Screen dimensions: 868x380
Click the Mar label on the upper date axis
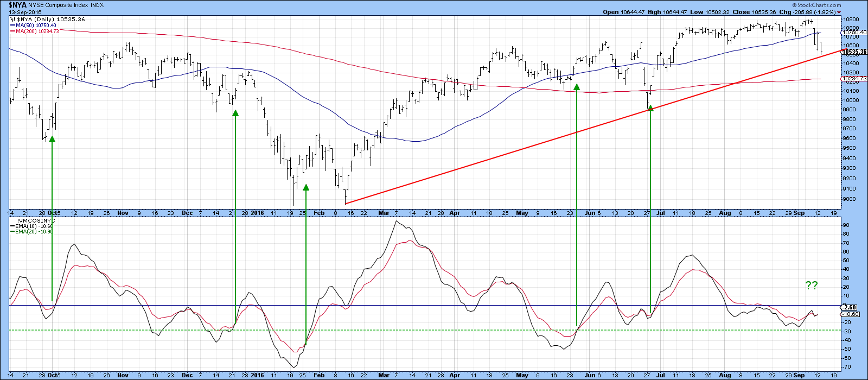[383, 213]
